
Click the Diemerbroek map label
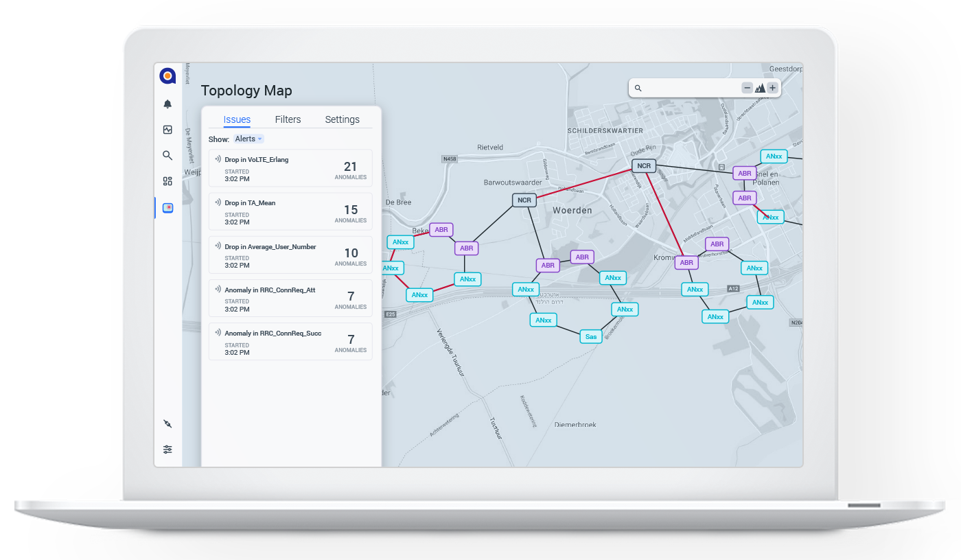(x=575, y=425)
